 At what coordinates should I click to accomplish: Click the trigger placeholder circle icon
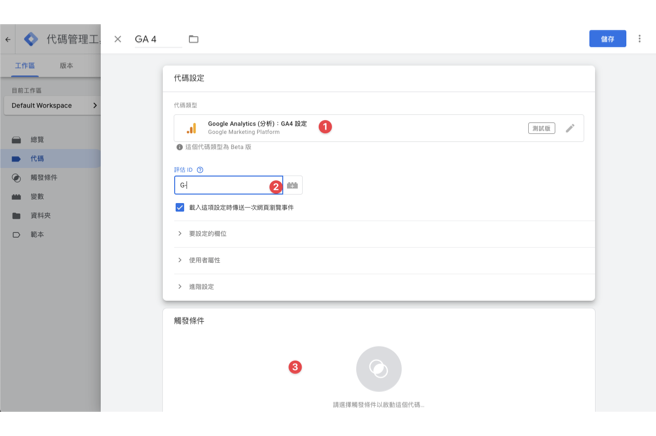click(379, 369)
